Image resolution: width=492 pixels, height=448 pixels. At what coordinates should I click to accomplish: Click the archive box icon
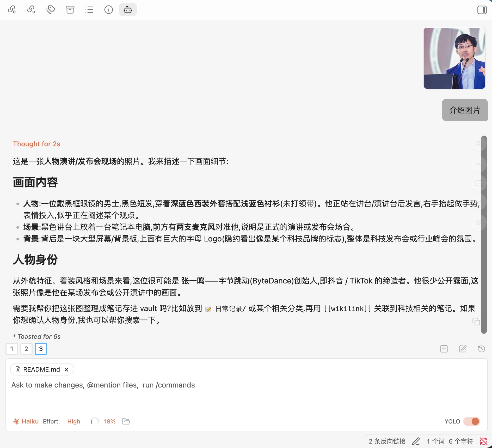[70, 10]
